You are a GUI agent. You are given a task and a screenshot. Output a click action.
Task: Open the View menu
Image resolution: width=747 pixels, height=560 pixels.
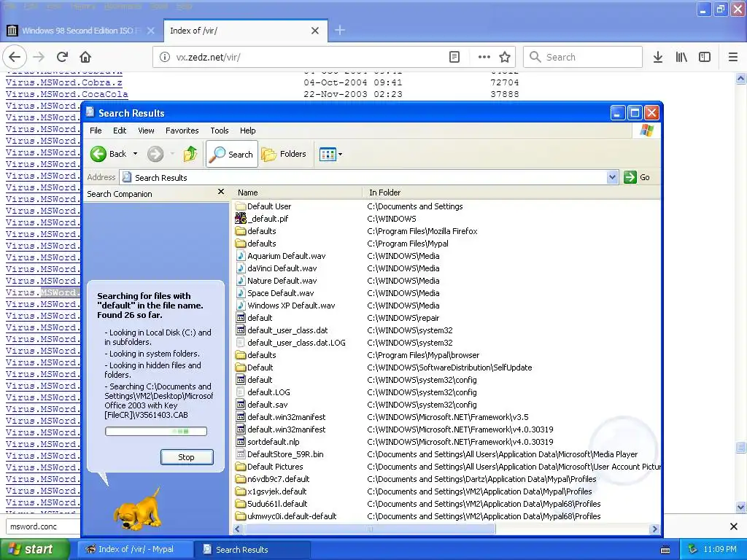146,131
